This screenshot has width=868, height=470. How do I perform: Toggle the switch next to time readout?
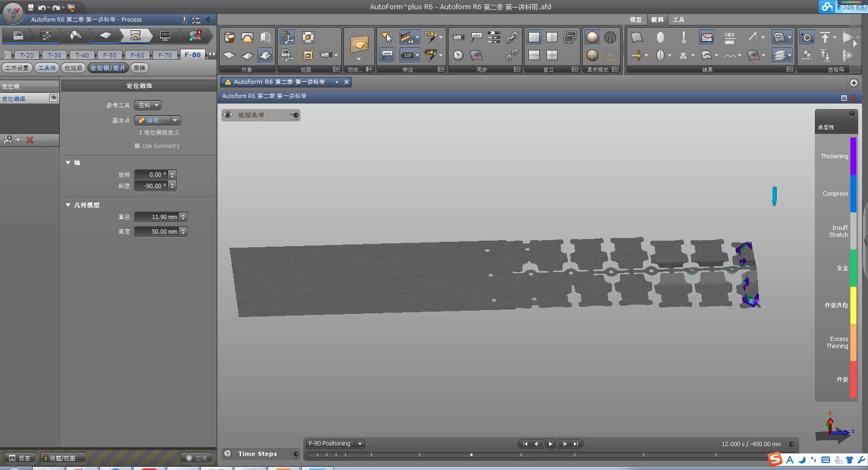[790, 445]
